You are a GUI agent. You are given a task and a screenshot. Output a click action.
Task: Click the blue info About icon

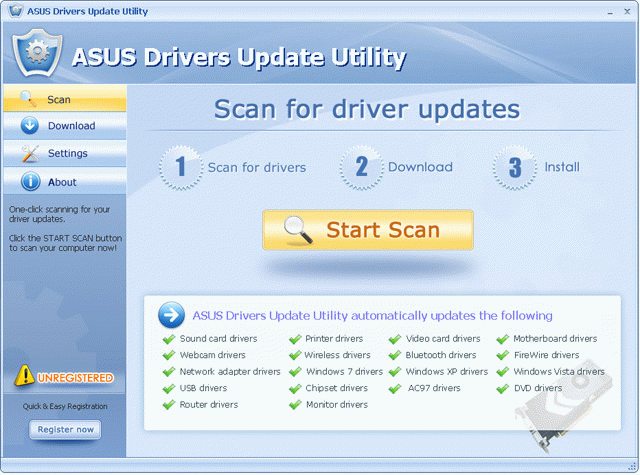tap(30, 182)
